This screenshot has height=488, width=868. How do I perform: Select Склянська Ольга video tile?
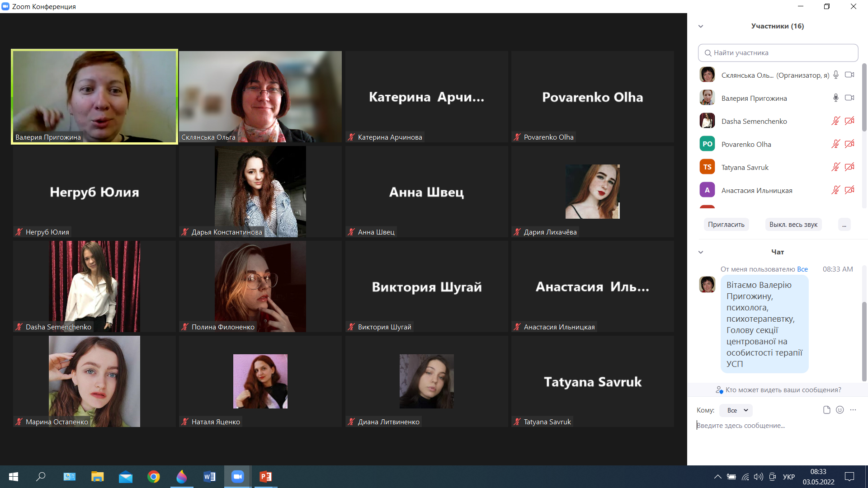coord(260,97)
